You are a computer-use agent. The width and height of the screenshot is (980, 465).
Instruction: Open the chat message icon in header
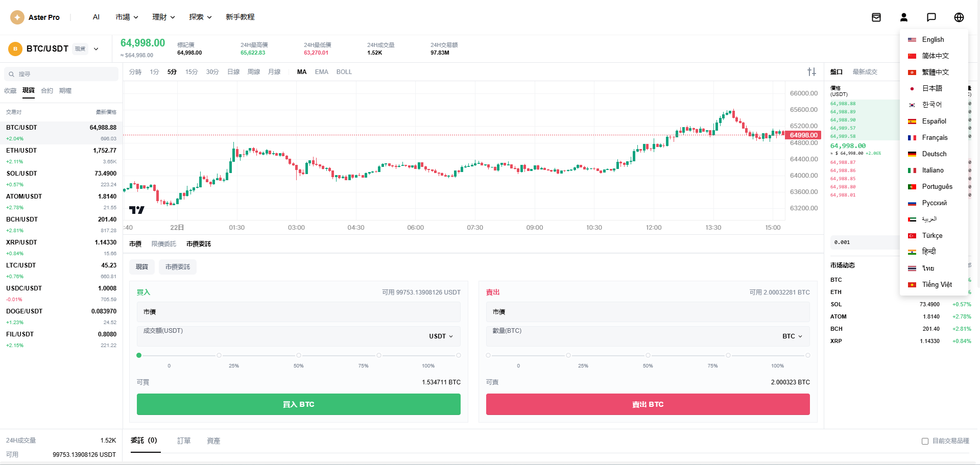pos(931,17)
